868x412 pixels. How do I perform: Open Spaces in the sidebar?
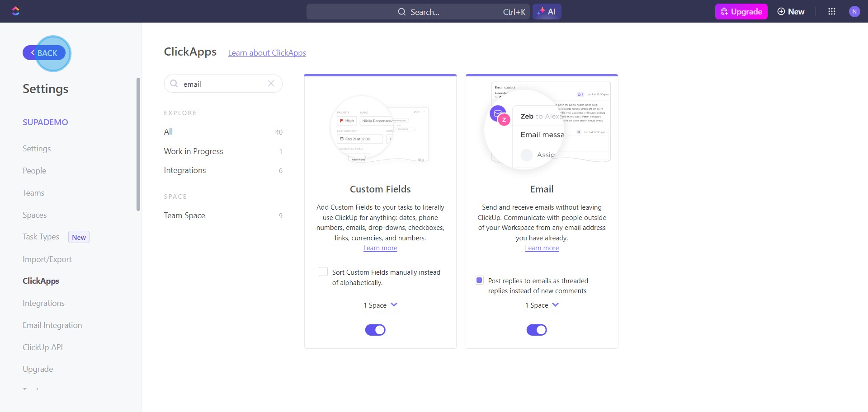(x=35, y=215)
